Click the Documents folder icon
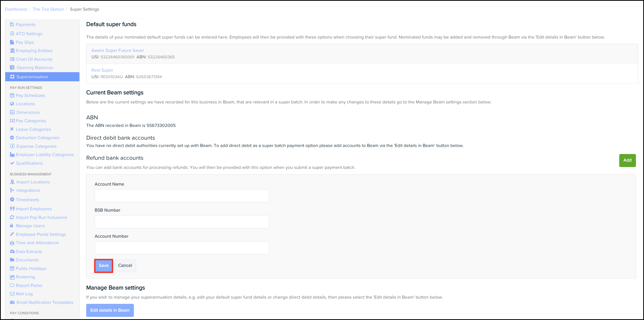The image size is (644, 320). 12,260
